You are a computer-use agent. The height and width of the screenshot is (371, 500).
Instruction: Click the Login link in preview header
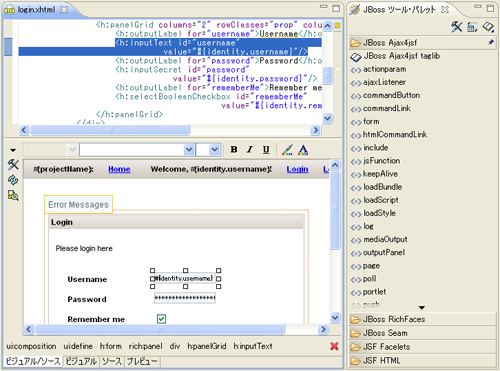pyautogui.click(x=297, y=169)
